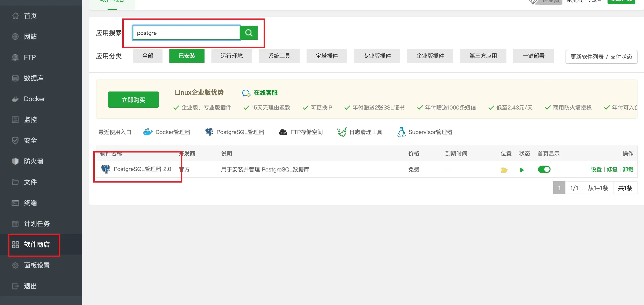Screen dimensions: 644x305
Task: Click the 说明 column header
Action: pos(226,154)
